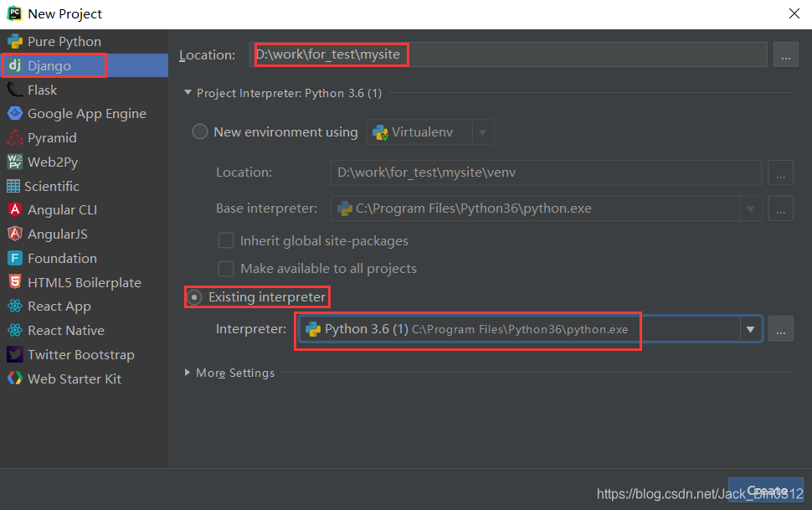Click the Web Starter Kit icon
Viewport: 812px width, 510px height.
(14, 379)
